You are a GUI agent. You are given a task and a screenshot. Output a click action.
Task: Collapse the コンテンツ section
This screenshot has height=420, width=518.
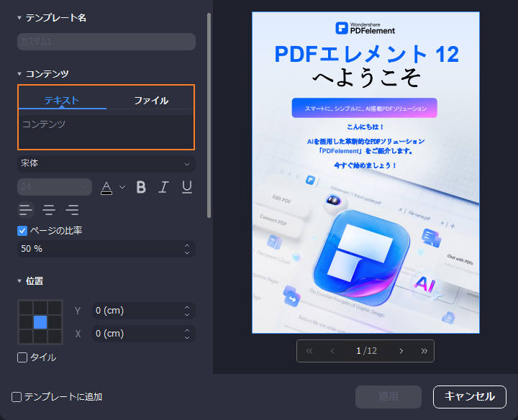(x=19, y=73)
